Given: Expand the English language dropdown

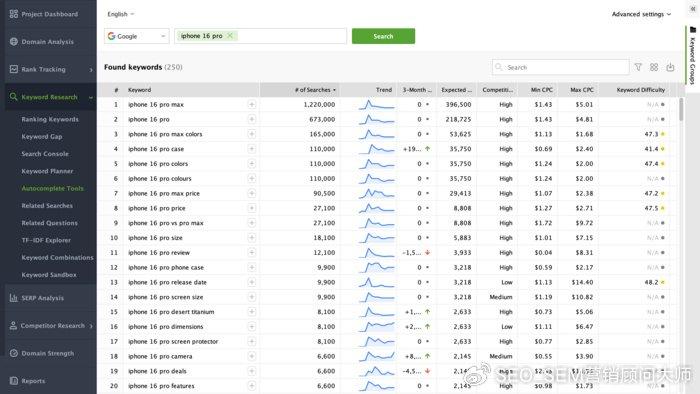Looking at the screenshot, I should (121, 14).
